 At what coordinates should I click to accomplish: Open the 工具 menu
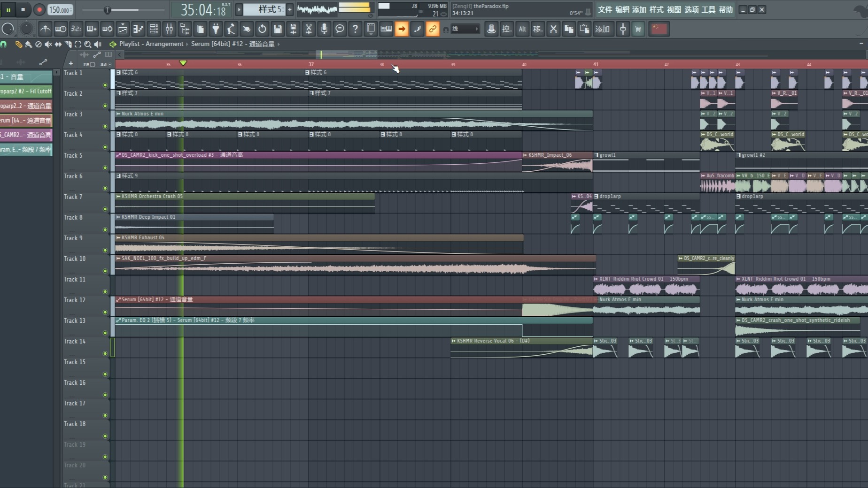pyautogui.click(x=708, y=9)
